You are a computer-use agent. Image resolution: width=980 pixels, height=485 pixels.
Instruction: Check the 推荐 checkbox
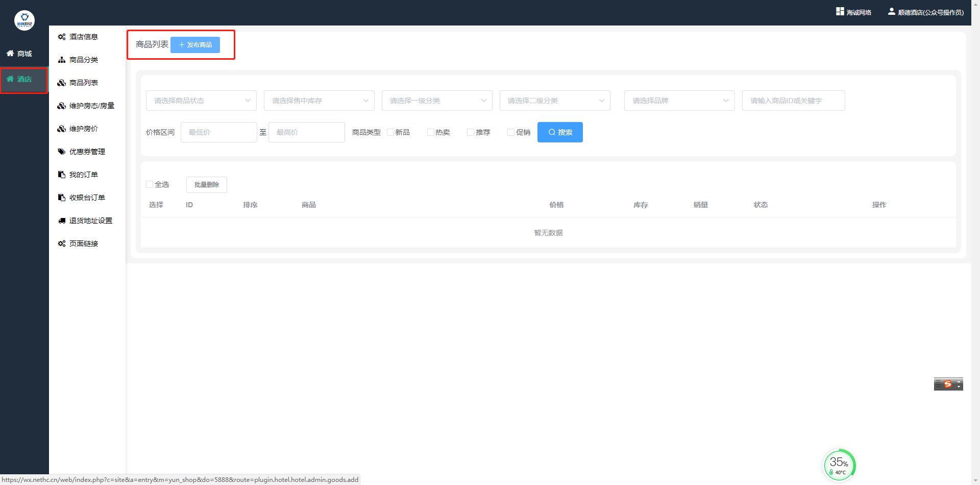[471, 132]
